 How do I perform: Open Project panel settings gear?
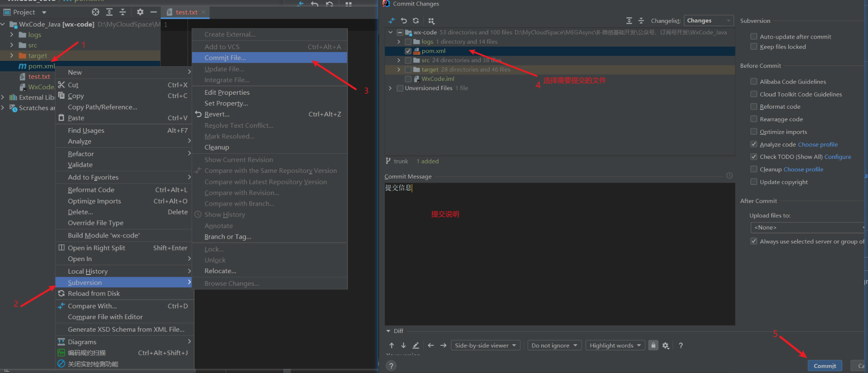140,12
